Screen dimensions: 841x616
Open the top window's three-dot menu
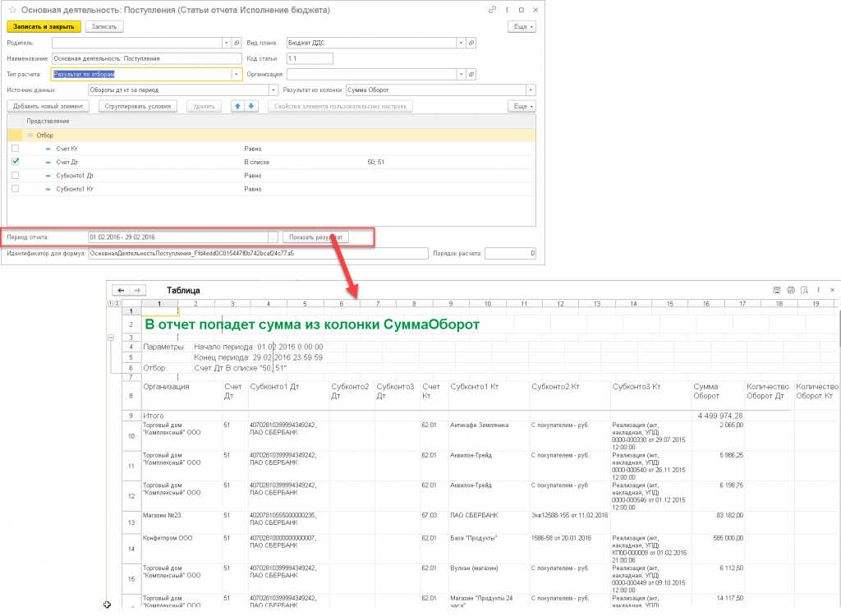507,10
